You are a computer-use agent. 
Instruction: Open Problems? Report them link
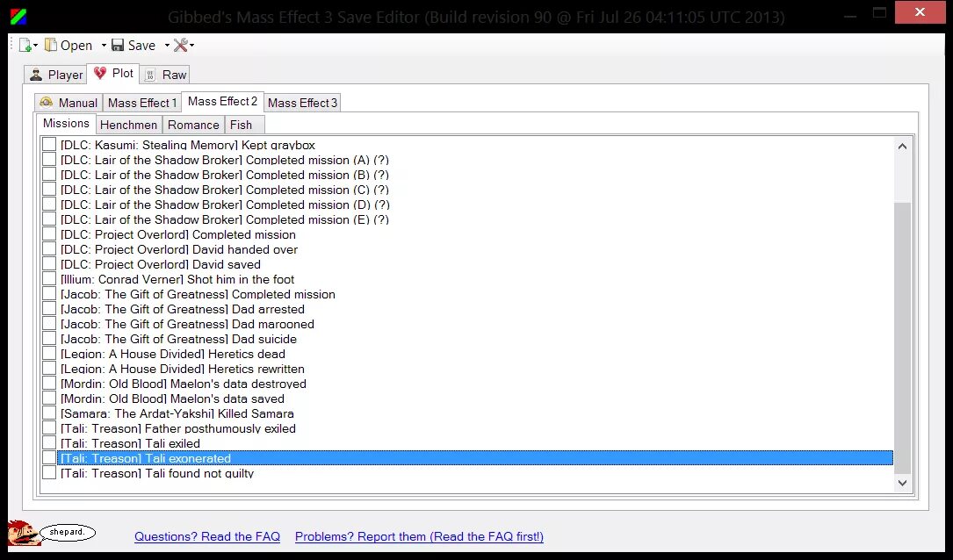click(x=419, y=536)
